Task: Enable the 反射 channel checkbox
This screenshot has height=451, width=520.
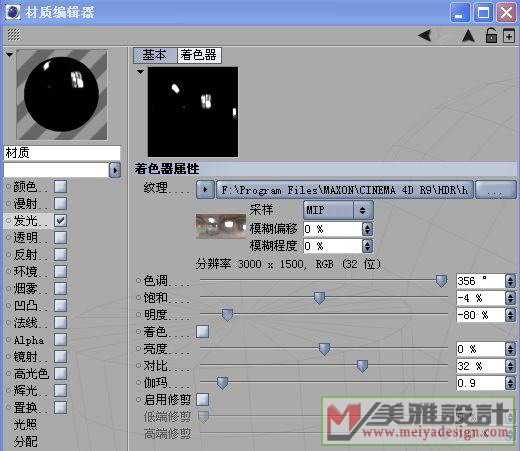Action: [60, 254]
